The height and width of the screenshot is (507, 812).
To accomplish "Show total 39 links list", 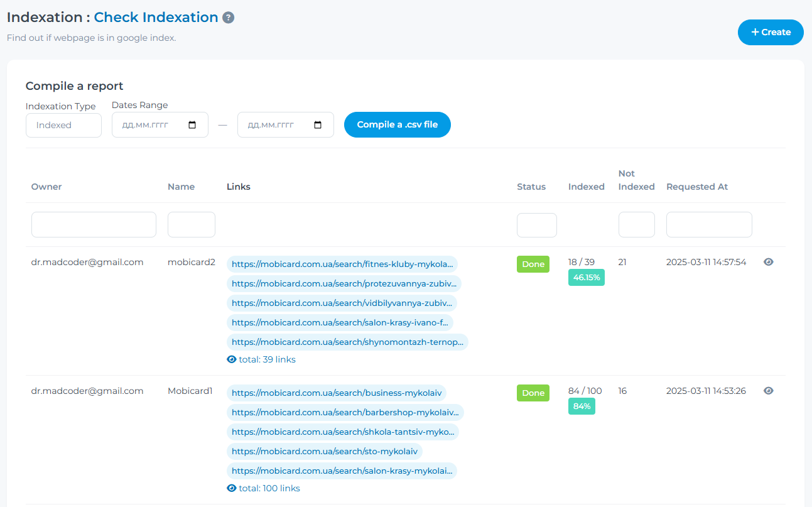I will coord(261,359).
